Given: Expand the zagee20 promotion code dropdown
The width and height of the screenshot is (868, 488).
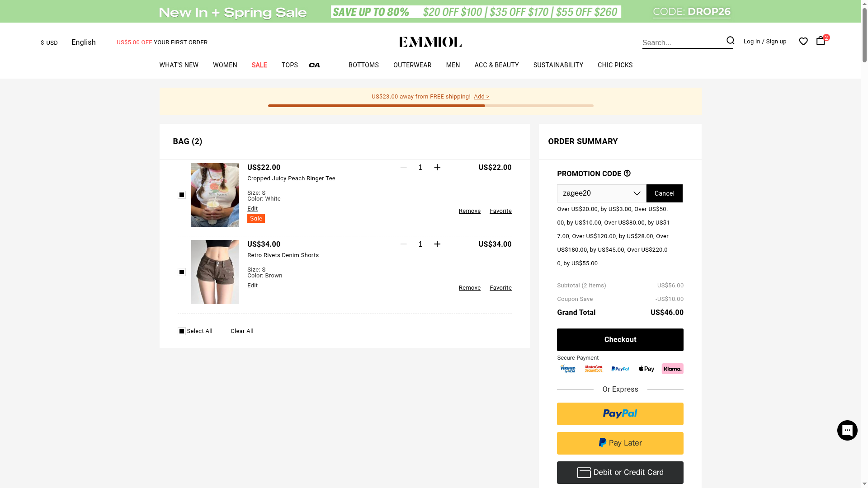Looking at the screenshot, I should pos(637,193).
